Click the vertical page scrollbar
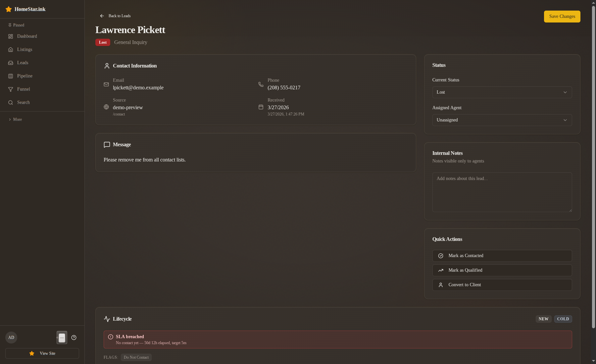596x364 pixels. 593,167
